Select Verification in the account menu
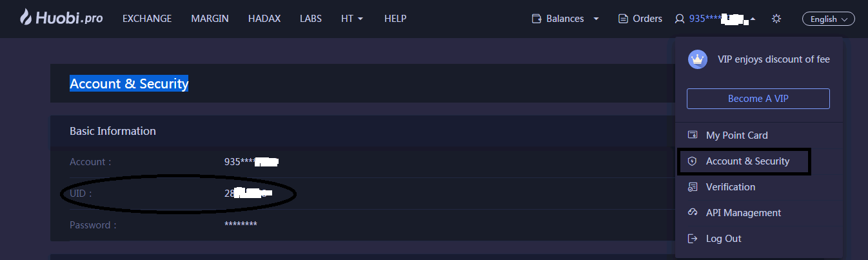The width and height of the screenshot is (868, 260). [x=730, y=187]
